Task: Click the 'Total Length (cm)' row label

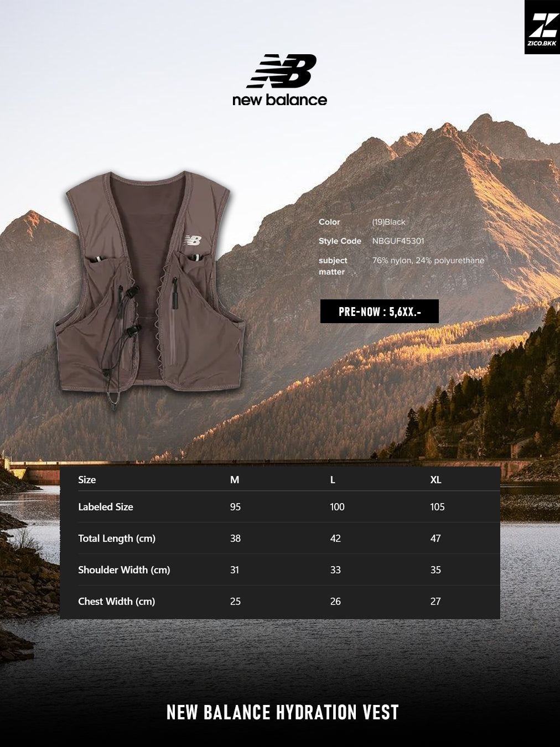Action: pos(117,538)
